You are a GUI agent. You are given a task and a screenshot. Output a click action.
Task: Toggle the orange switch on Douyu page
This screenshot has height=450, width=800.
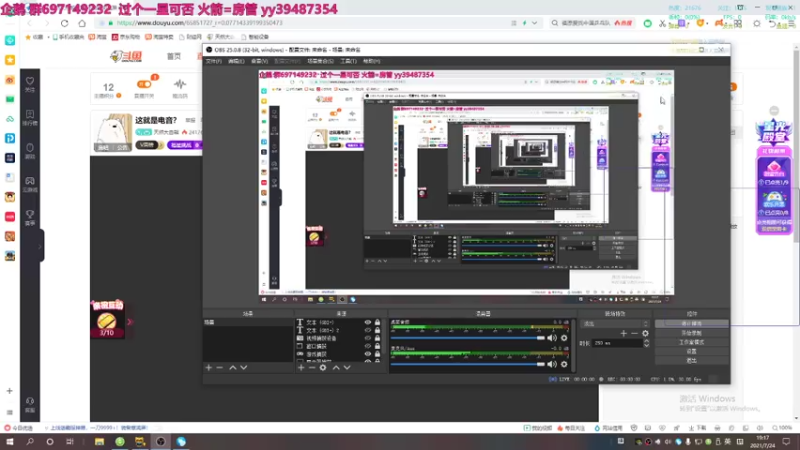(x=144, y=84)
